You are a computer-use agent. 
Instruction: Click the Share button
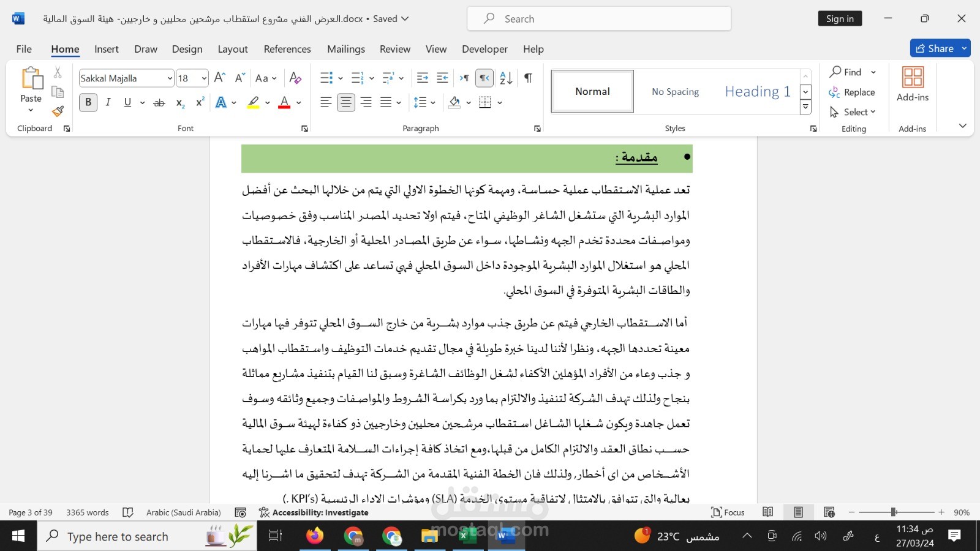[939, 48]
